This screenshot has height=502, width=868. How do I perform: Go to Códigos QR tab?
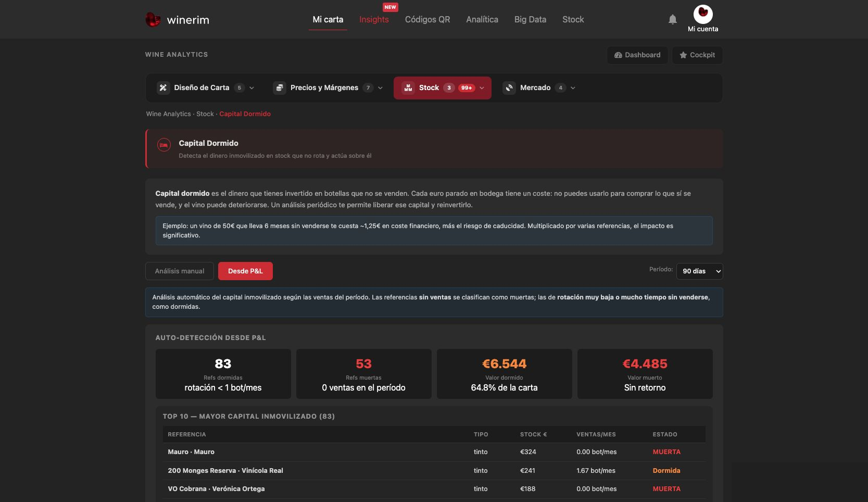point(427,20)
